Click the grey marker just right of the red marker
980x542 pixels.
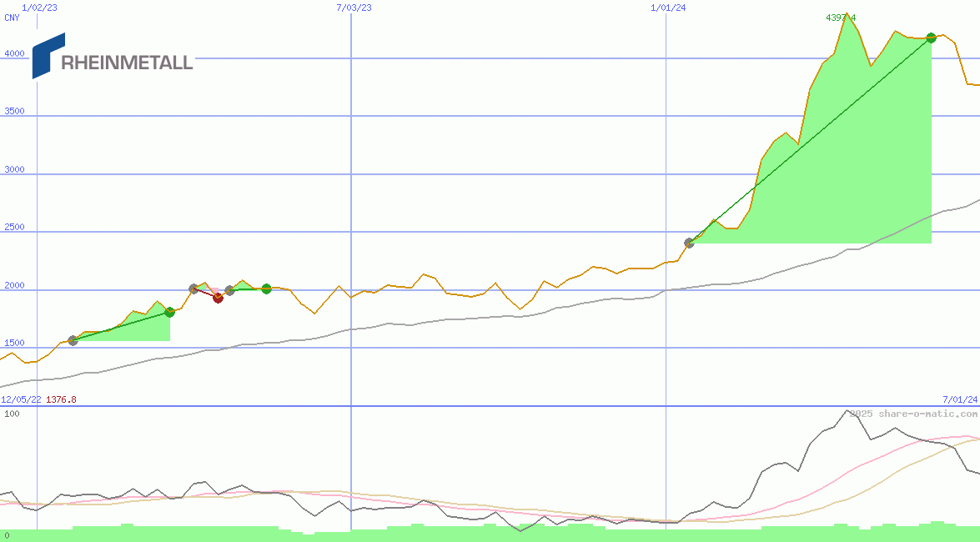pyautogui.click(x=229, y=290)
